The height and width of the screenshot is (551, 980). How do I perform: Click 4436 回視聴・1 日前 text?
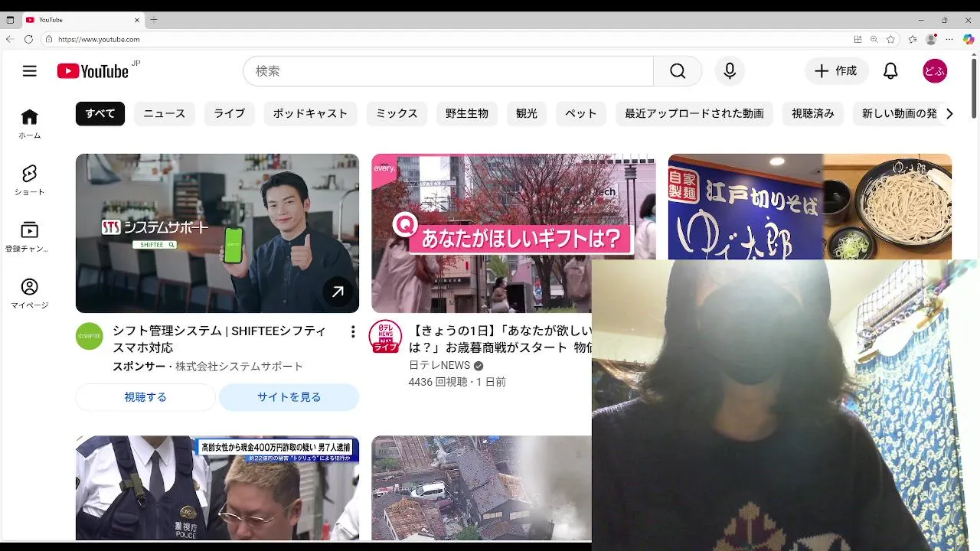pos(457,382)
